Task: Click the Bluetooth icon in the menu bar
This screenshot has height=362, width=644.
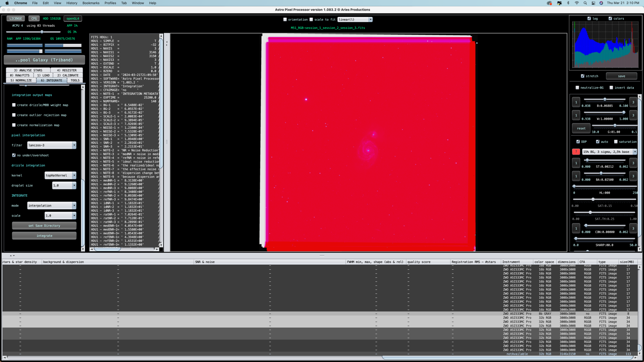Action: coord(568,3)
